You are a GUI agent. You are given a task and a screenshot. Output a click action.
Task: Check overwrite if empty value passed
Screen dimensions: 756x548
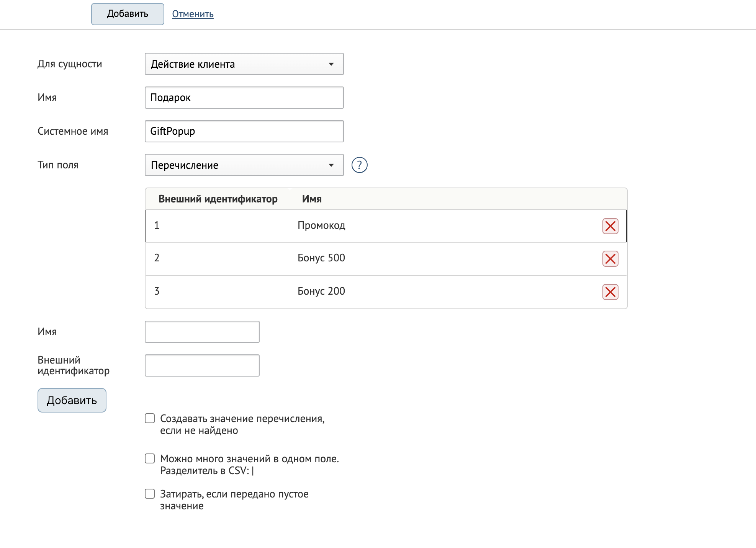tap(150, 494)
